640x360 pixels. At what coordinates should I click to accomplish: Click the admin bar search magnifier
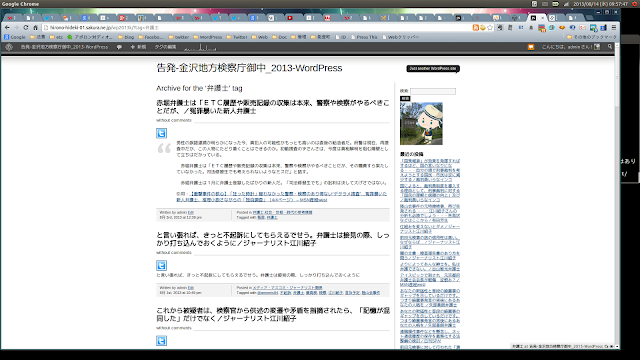[x=610, y=47]
